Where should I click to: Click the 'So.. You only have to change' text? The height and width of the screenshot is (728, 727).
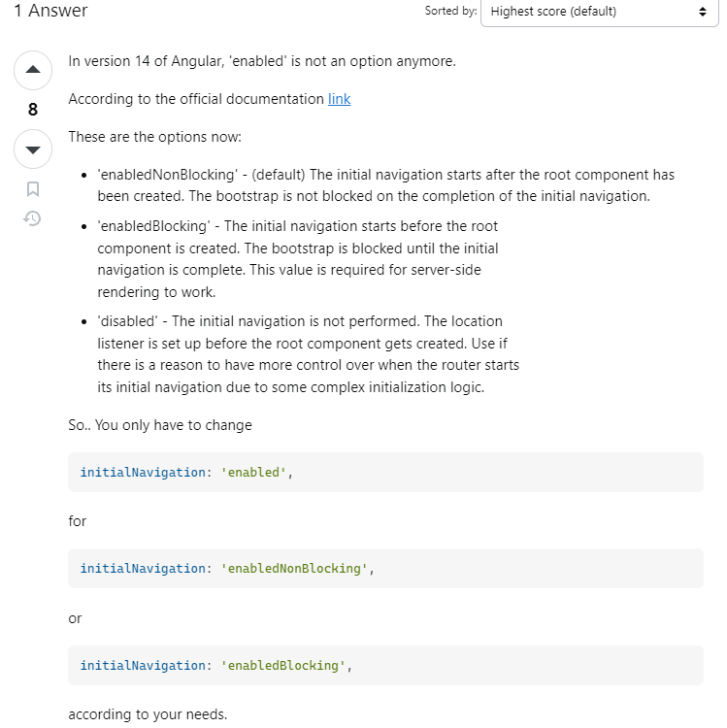pyautogui.click(x=160, y=425)
